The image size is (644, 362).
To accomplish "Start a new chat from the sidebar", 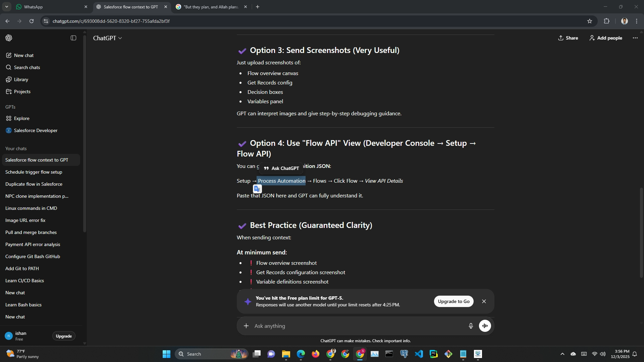I will (x=23, y=55).
